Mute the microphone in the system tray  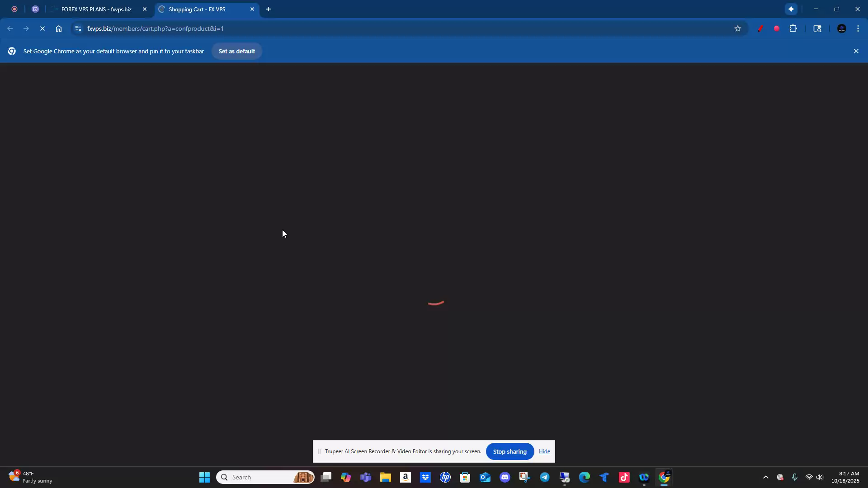[x=795, y=477]
